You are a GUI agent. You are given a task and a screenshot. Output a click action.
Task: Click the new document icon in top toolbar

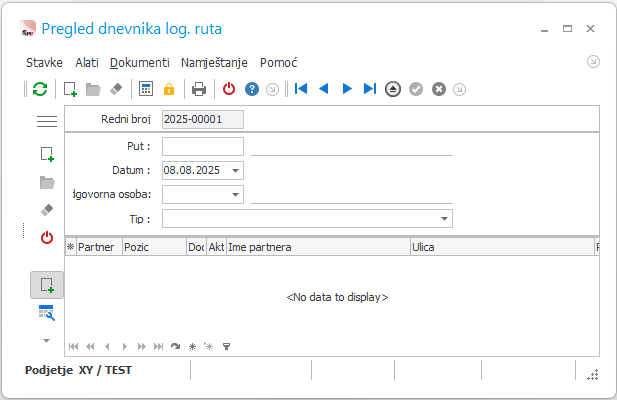pos(70,89)
